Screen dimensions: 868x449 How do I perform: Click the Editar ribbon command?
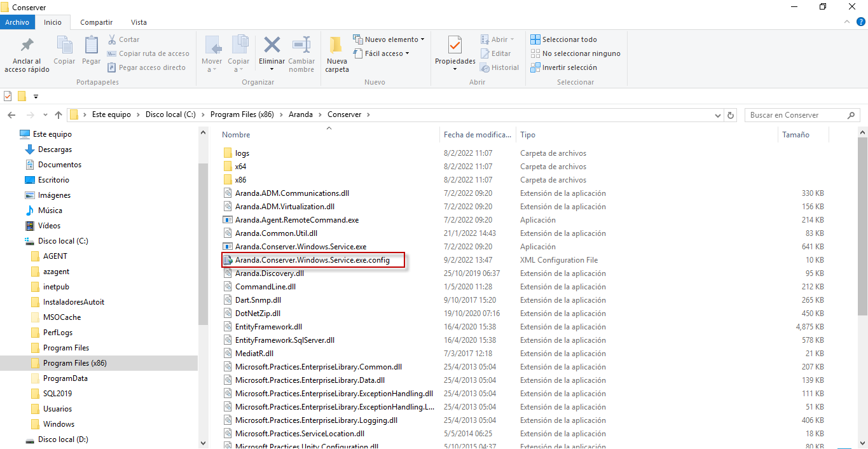496,53
